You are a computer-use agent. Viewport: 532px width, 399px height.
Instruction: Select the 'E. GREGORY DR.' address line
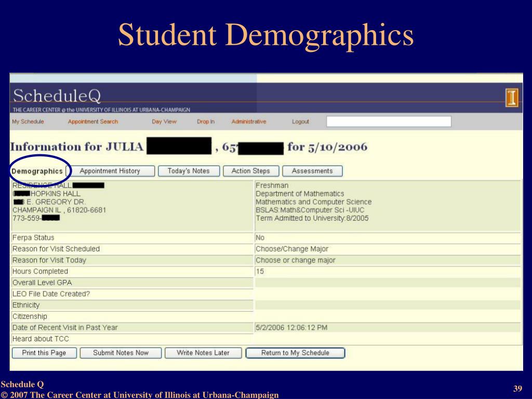[x=49, y=202]
